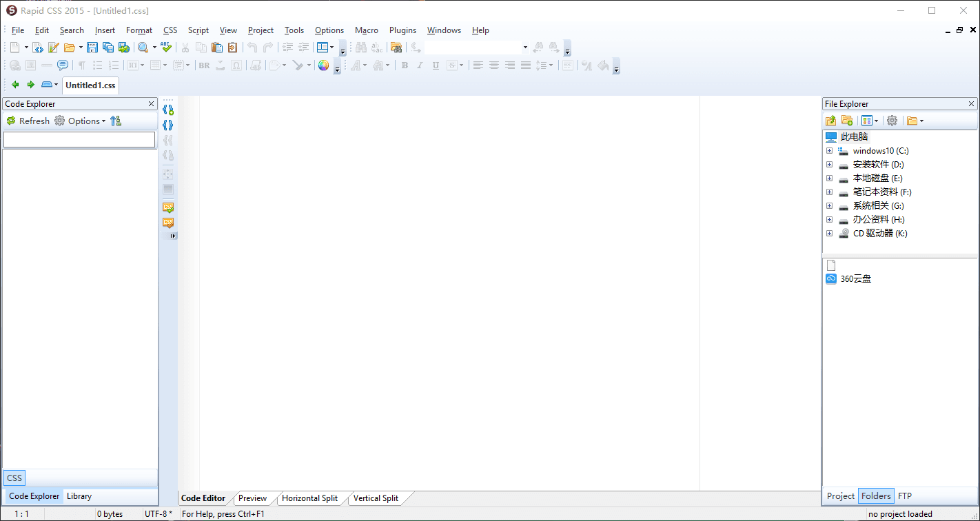This screenshot has width=980, height=521.
Task: Run spell check ABC icon
Action: [166, 48]
